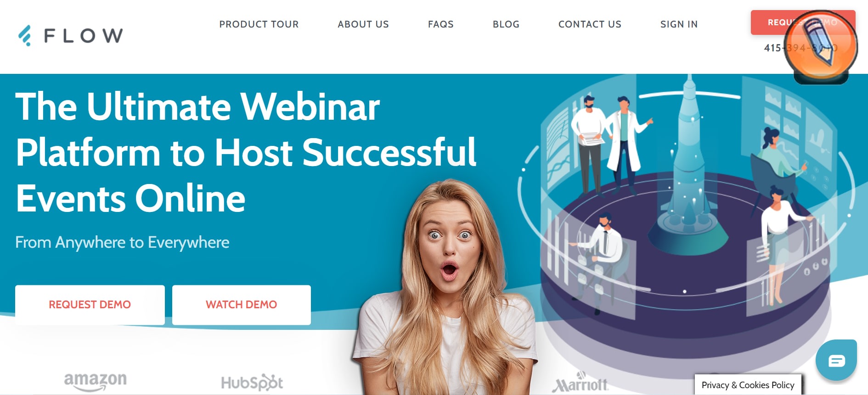This screenshot has width=868, height=395.
Task: Open the Product Tour menu item
Action: (259, 24)
